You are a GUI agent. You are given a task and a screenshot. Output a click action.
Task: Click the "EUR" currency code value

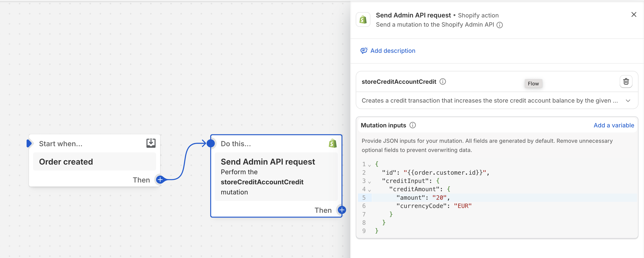pyautogui.click(x=462, y=206)
